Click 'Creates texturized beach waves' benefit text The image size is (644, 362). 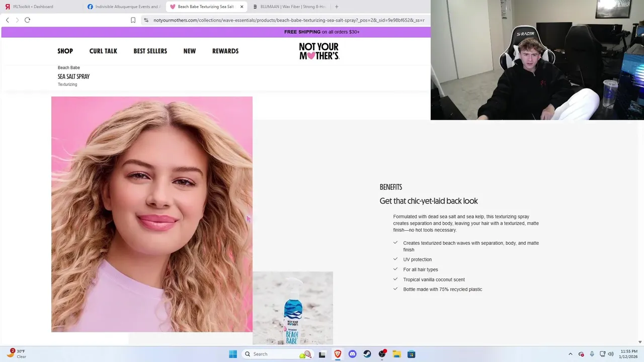471,246
